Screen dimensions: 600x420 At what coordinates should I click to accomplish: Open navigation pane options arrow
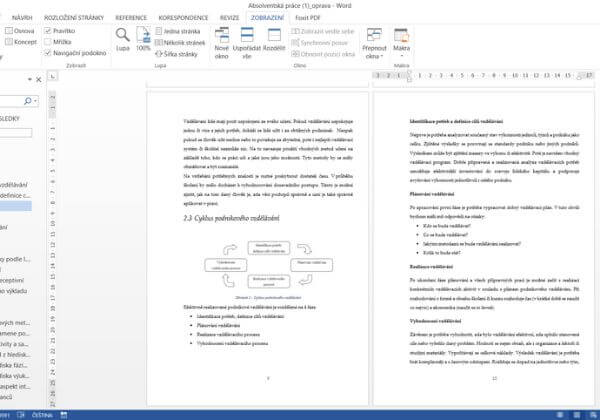coord(29,80)
